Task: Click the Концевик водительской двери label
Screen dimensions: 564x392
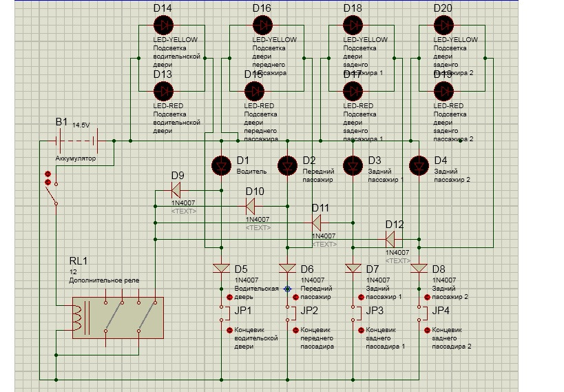Action: coord(256,338)
